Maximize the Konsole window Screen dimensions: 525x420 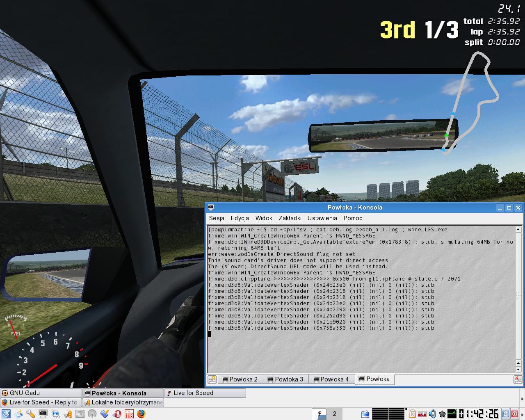(509, 208)
